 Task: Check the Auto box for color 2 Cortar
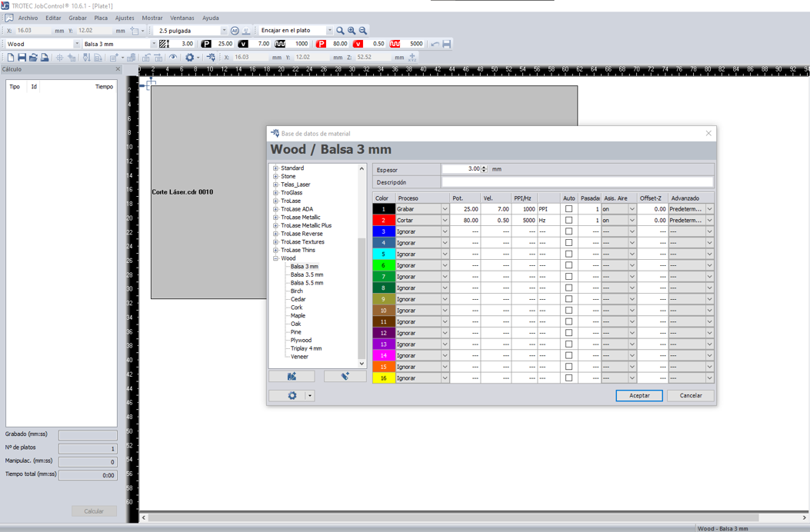[x=568, y=221]
